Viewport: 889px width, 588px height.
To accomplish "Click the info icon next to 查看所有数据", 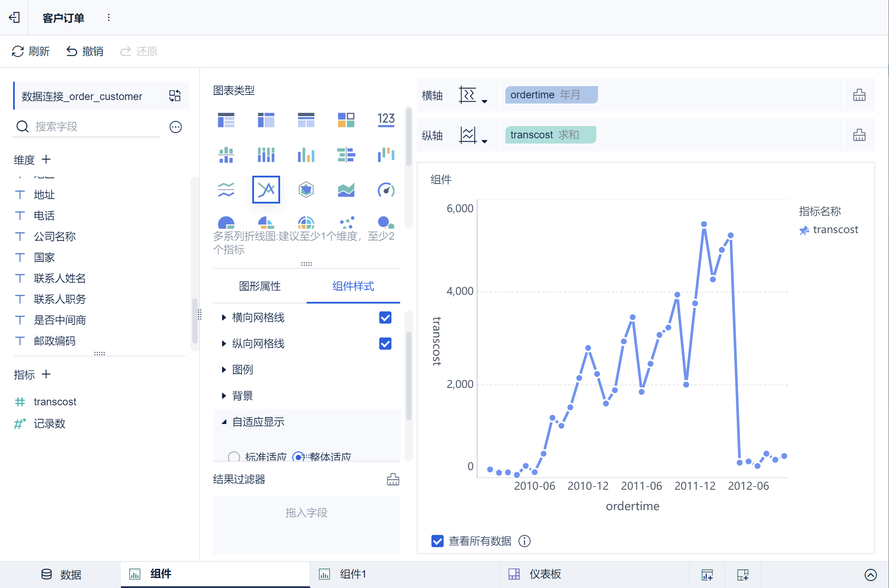I will (525, 541).
